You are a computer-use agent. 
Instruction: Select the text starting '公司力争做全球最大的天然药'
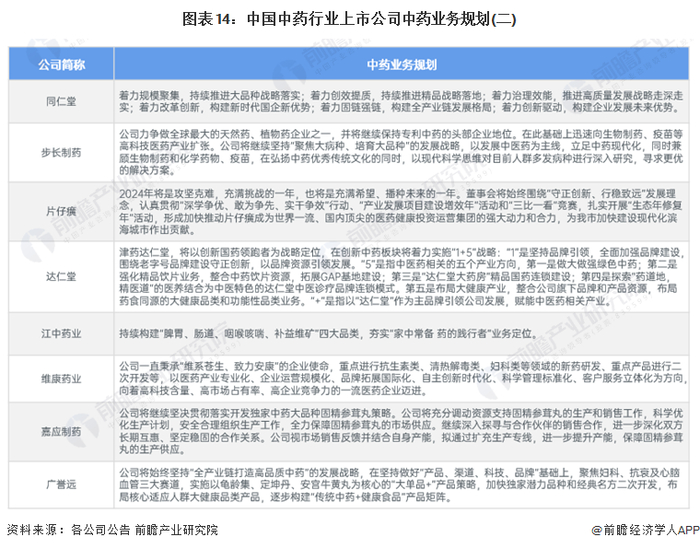coord(401,152)
